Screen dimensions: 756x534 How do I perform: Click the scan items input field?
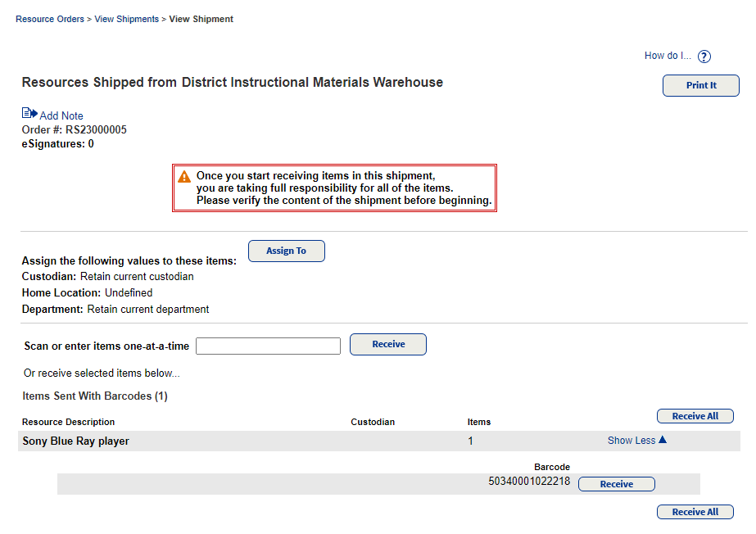268,345
